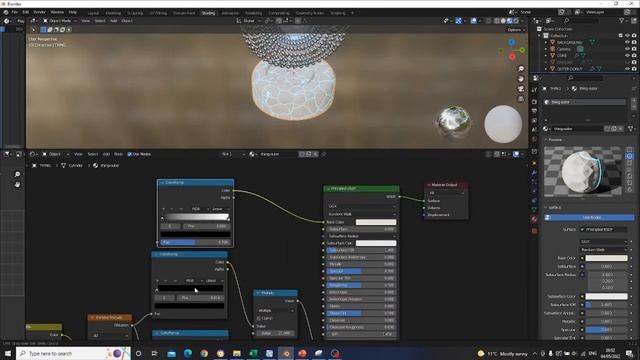This screenshot has width=640, height=360.
Task: Switch to the Shading workspace tab
Action: 208,13
